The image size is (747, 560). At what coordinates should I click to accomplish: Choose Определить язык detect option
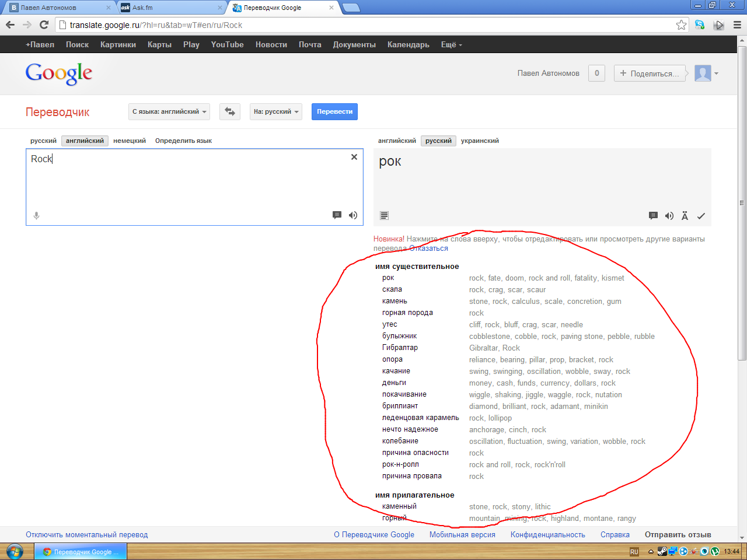pos(183,141)
